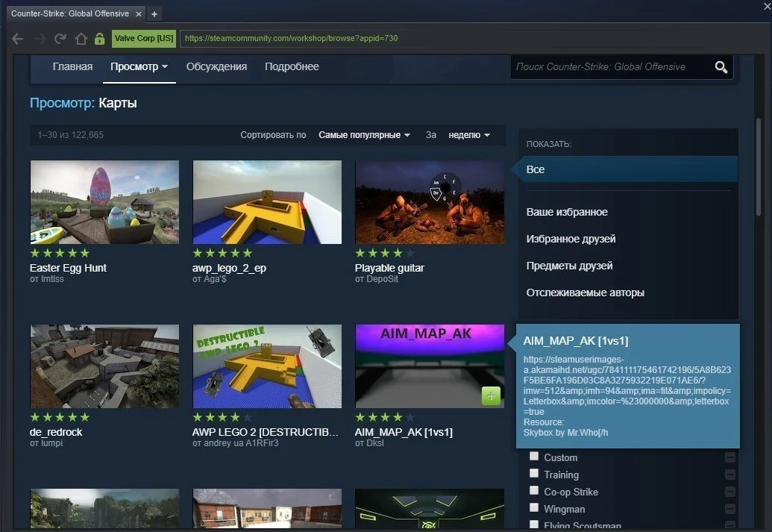Exclude the Wingman tag with minus icon
The height and width of the screenshot is (532, 772).
coord(730,509)
